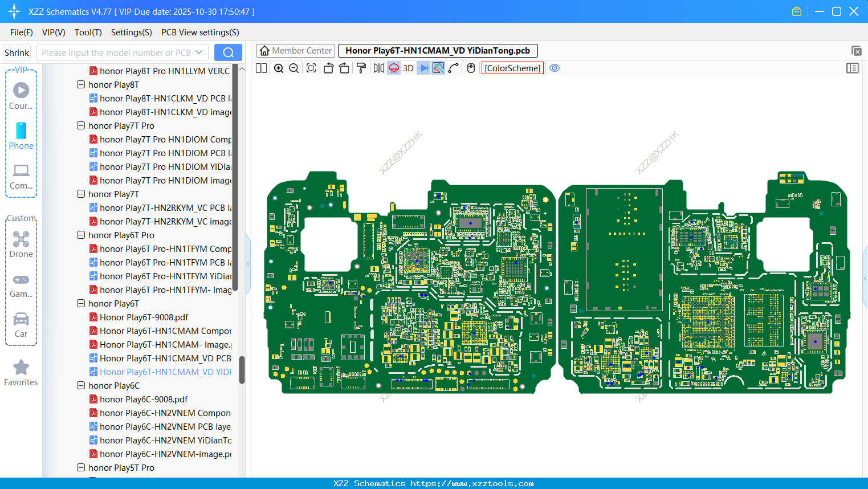Collapse the honor Play7T node
Image resolution: width=868 pixels, height=489 pixels.
81,194
